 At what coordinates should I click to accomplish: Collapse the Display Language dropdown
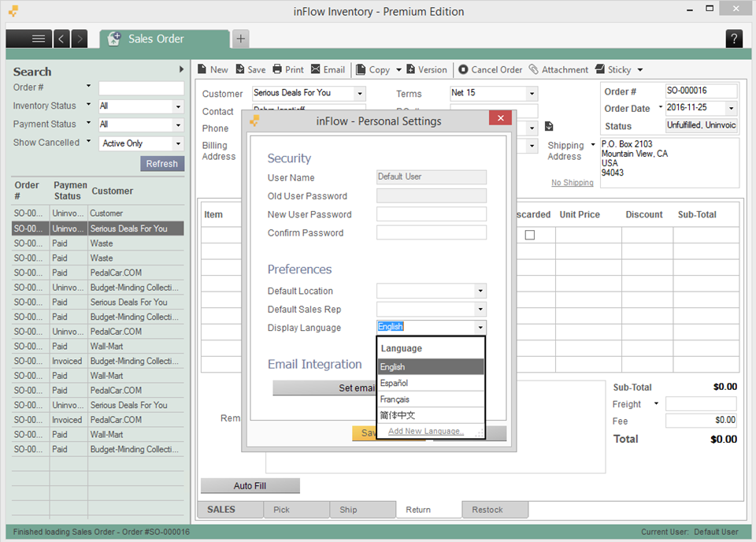pos(480,328)
